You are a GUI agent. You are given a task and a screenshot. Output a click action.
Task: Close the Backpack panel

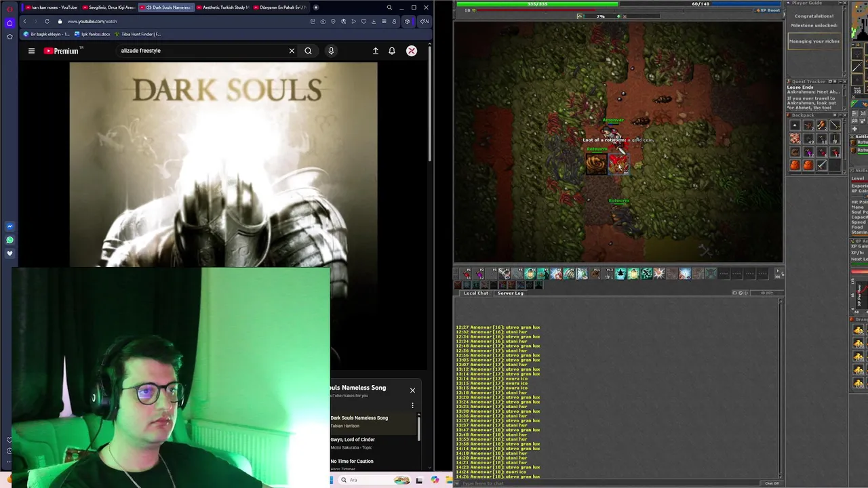pos(844,115)
